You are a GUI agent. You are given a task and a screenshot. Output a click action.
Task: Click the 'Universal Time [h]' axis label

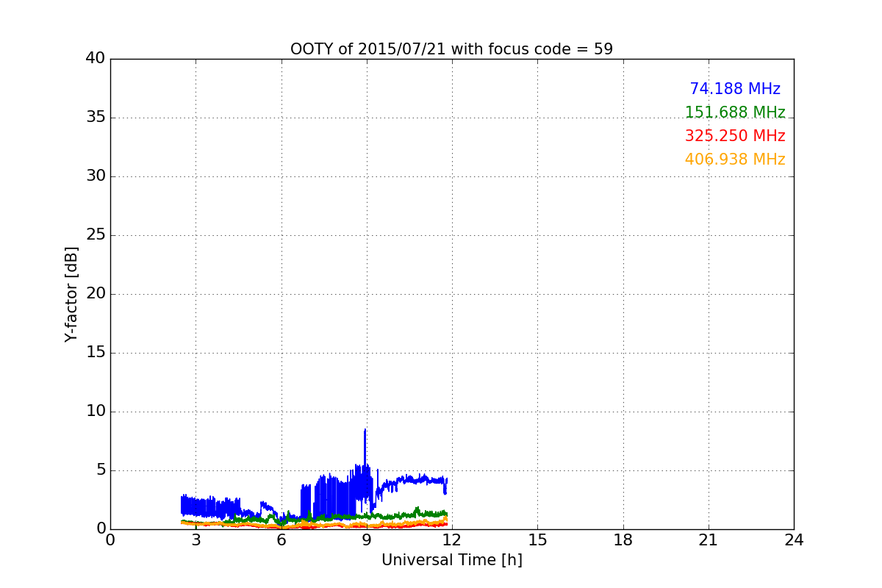point(451,560)
